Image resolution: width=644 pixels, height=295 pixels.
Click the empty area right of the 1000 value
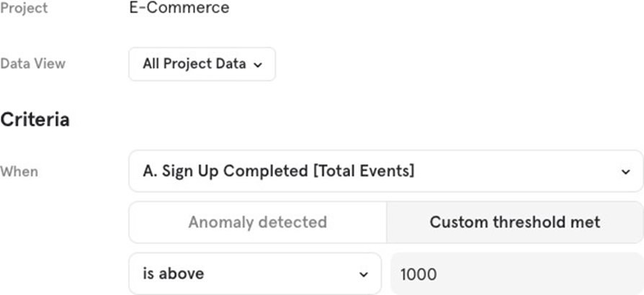point(547,274)
